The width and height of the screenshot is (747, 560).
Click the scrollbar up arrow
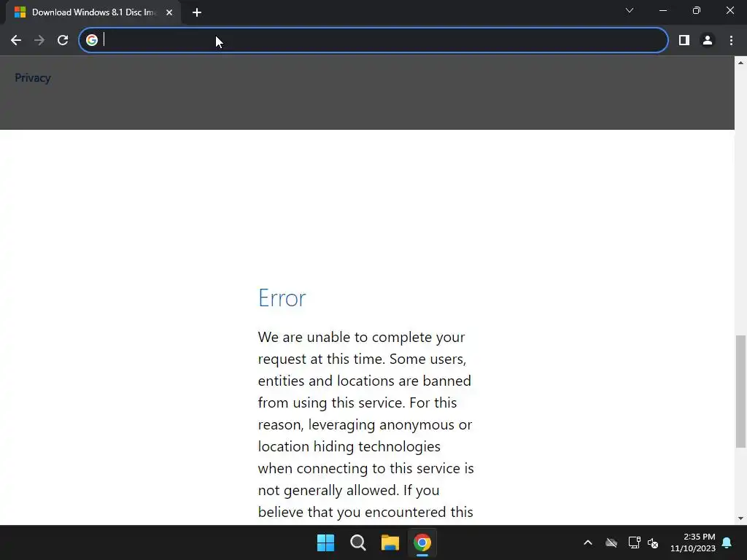[x=740, y=63]
